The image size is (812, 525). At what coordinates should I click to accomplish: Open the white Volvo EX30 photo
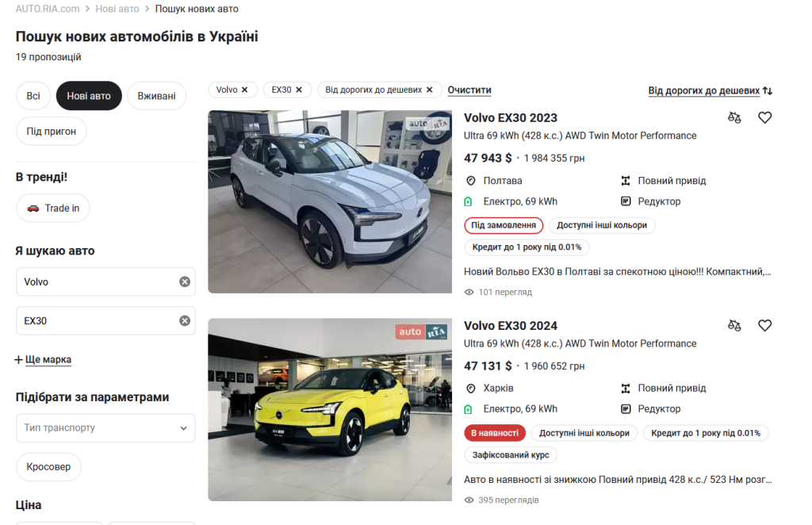click(x=330, y=201)
